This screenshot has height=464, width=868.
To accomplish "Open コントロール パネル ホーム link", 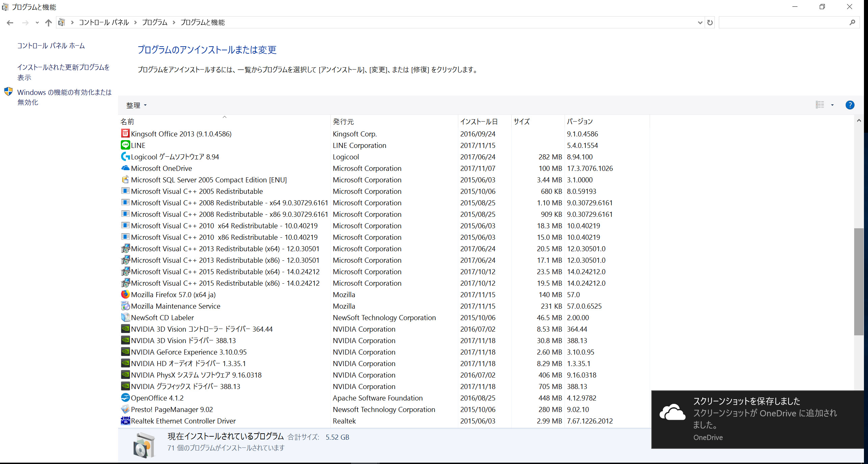I will [51, 46].
